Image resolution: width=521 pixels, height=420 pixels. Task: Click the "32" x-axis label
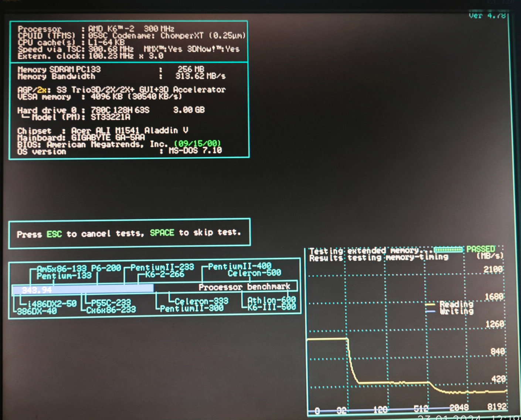[341, 410]
